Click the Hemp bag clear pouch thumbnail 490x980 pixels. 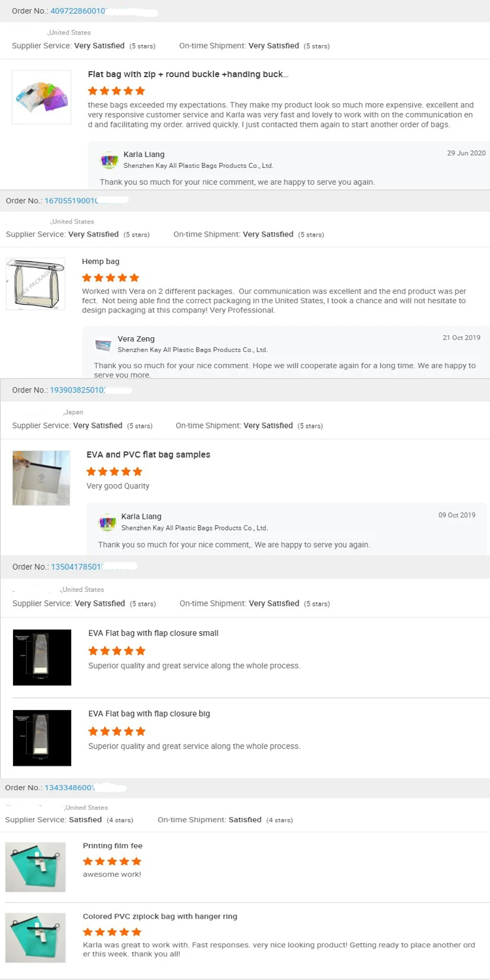click(35, 284)
